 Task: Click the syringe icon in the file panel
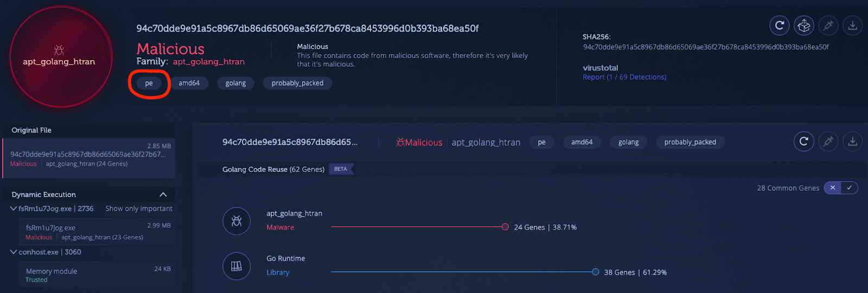[x=828, y=141]
